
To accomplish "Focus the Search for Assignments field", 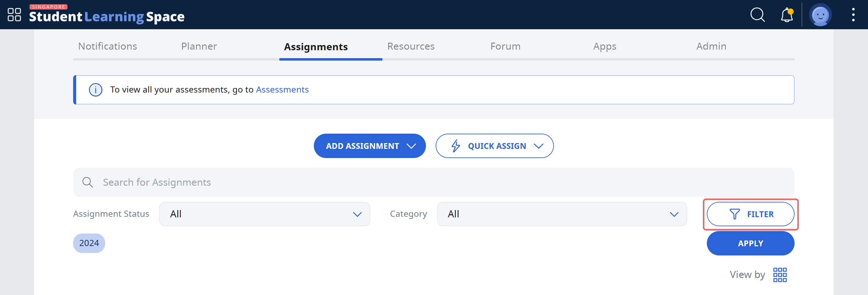I will (434, 182).
